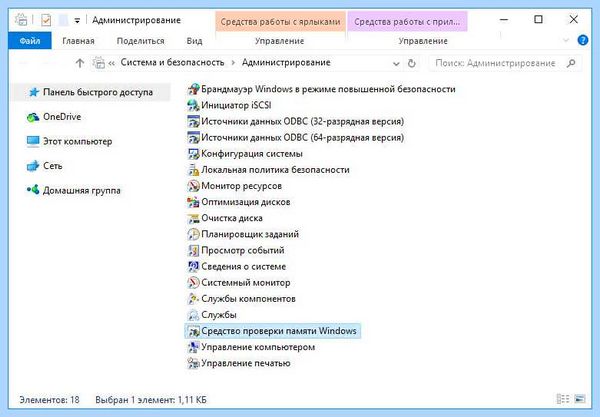
Task: Click the Сведения о системе icon
Action: [x=193, y=266]
